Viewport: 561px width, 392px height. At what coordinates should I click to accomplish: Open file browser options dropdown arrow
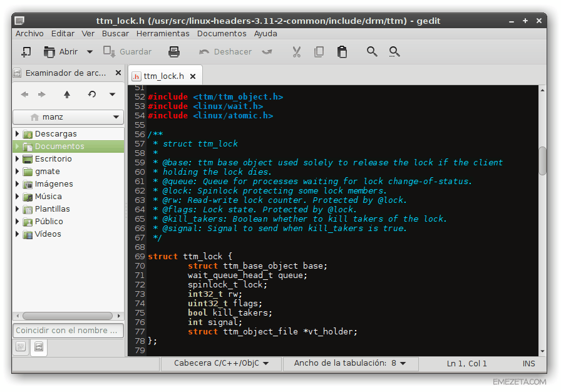[112, 95]
